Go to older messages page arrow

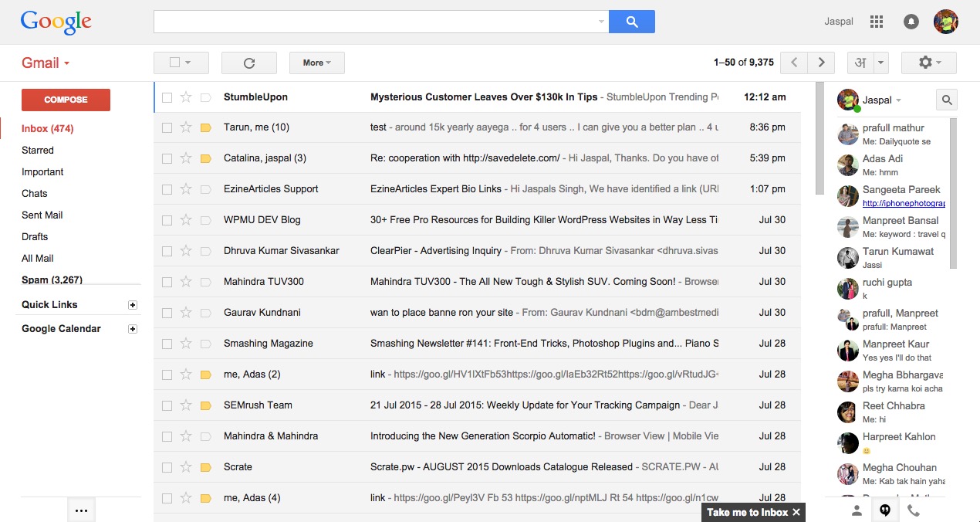(x=822, y=63)
